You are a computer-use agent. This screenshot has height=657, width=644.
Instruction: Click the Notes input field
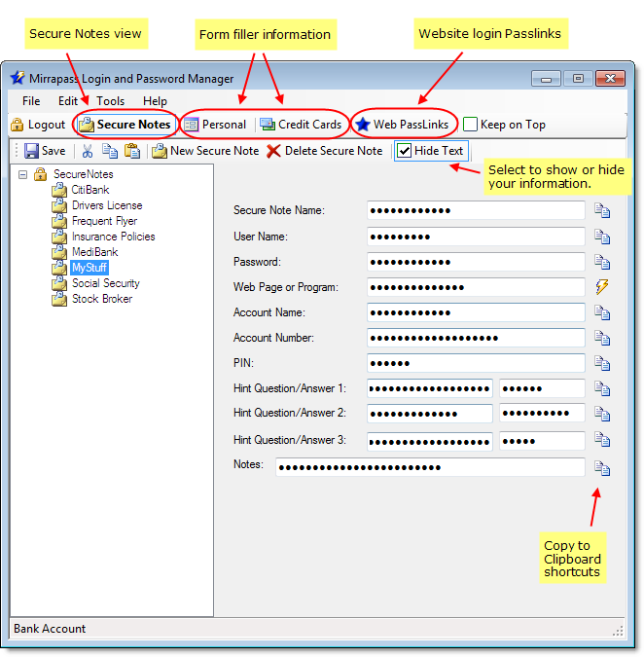click(x=430, y=467)
